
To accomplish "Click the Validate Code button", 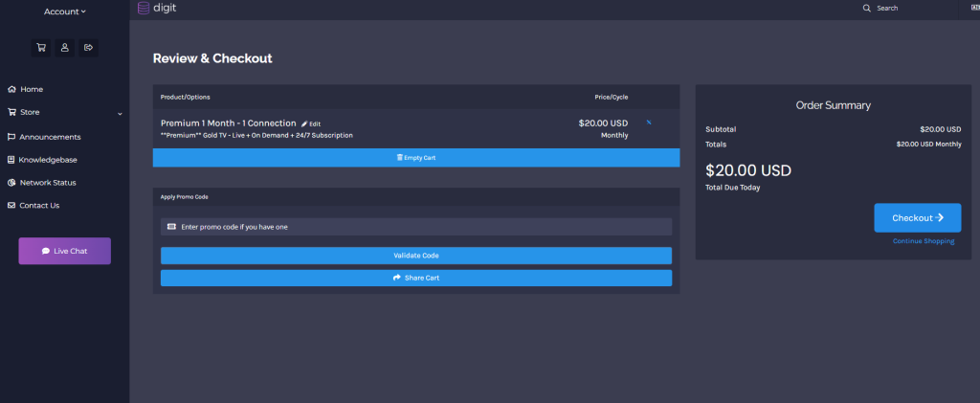I will pyautogui.click(x=416, y=256).
